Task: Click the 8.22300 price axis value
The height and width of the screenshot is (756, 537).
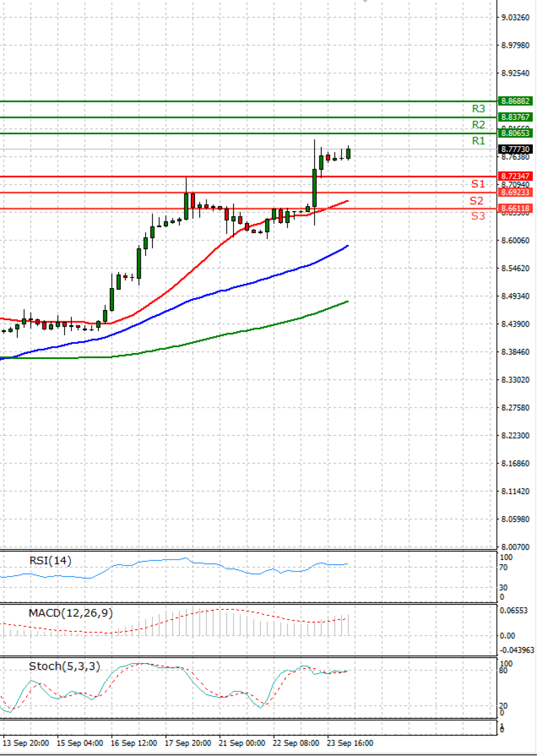Action: pyautogui.click(x=516, y=436)
